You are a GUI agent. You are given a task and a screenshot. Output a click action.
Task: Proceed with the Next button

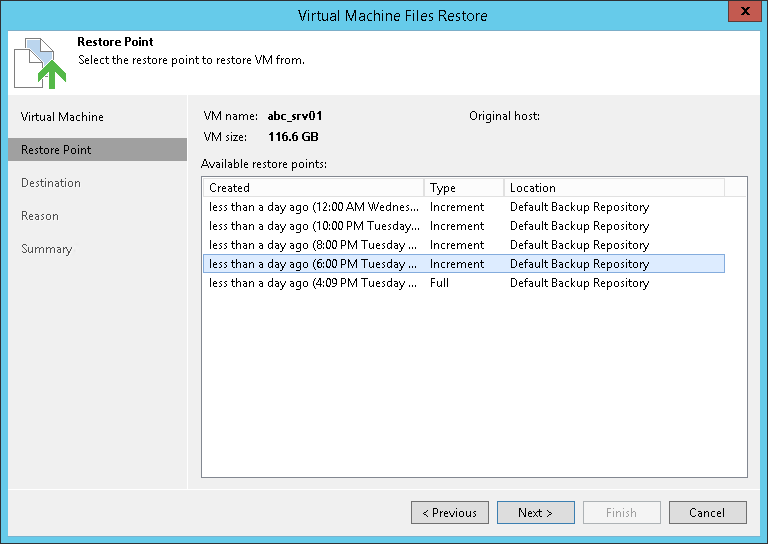pos(536,513)
